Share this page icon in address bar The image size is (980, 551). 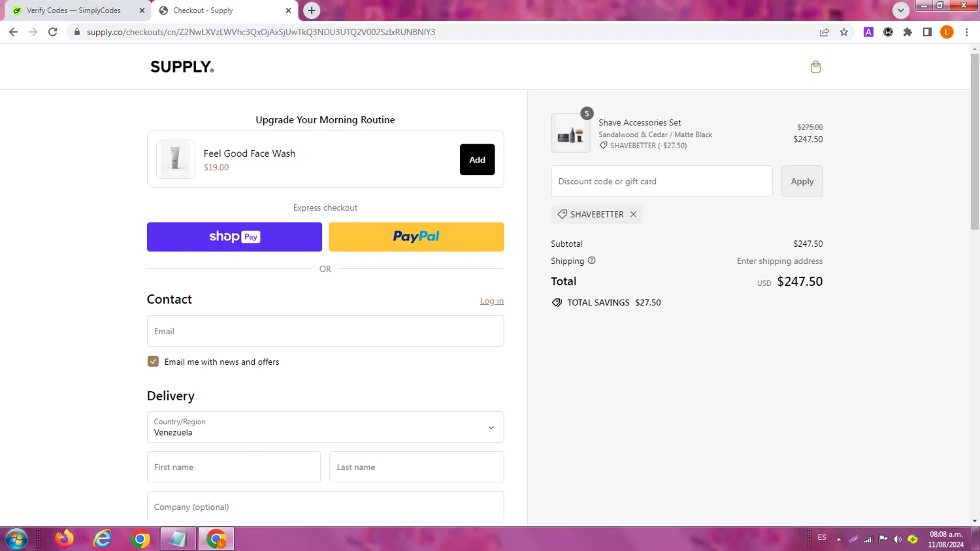tap(825, 32)
